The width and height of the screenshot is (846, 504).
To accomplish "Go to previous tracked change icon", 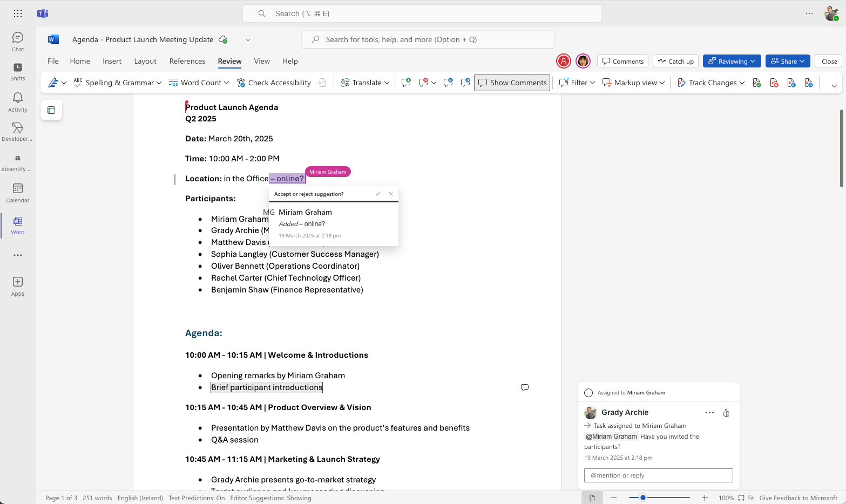I will [791, 83].
